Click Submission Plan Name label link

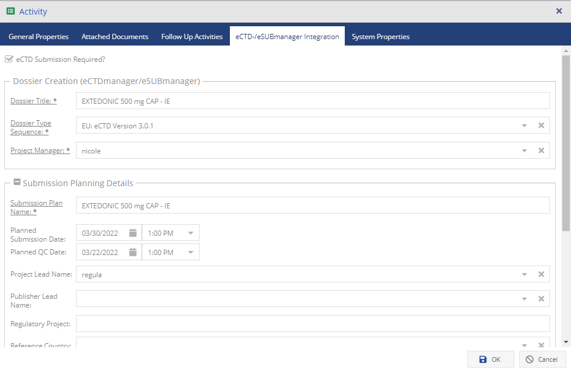(36, 207)
